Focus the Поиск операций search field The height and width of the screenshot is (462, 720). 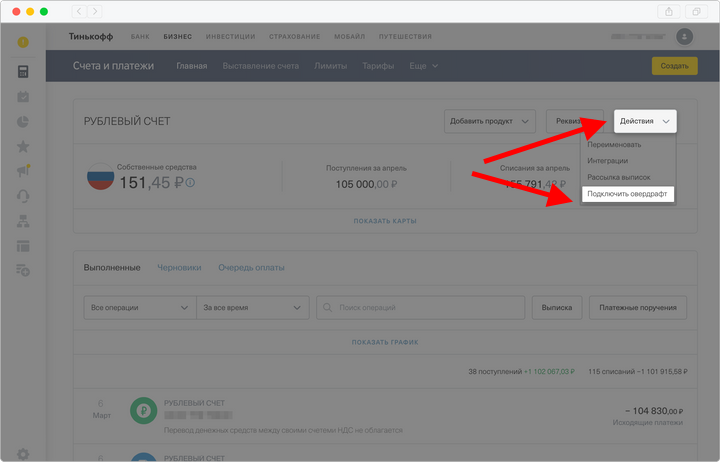(x=421, y=307)
